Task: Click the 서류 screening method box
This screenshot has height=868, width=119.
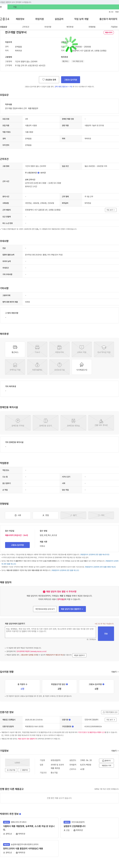Action: tap(18, 515)
